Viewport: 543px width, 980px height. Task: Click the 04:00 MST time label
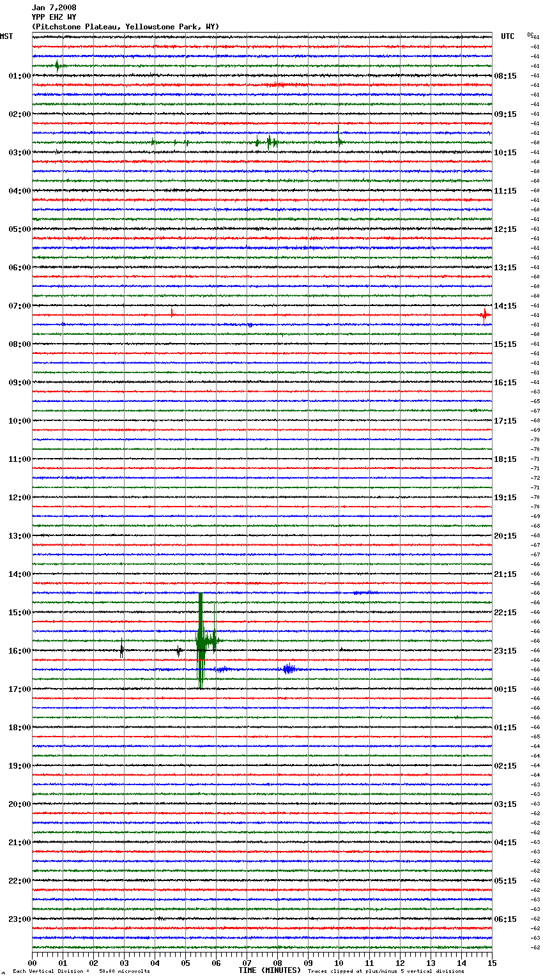20,191
